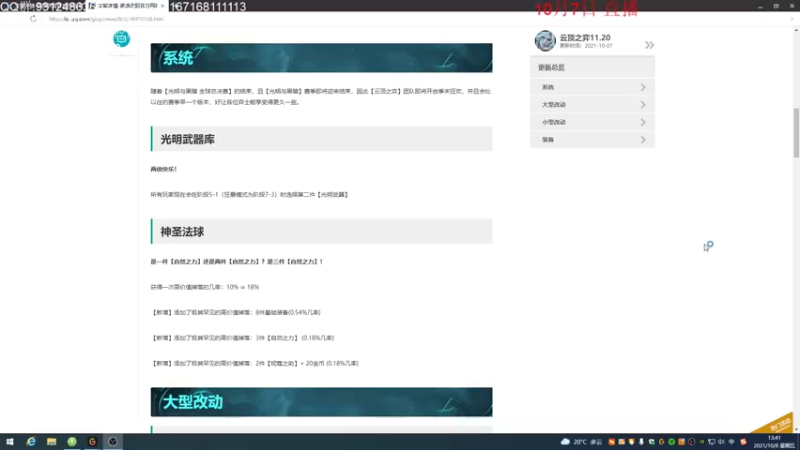Click the page vertical scrollbar thumb

796,133
